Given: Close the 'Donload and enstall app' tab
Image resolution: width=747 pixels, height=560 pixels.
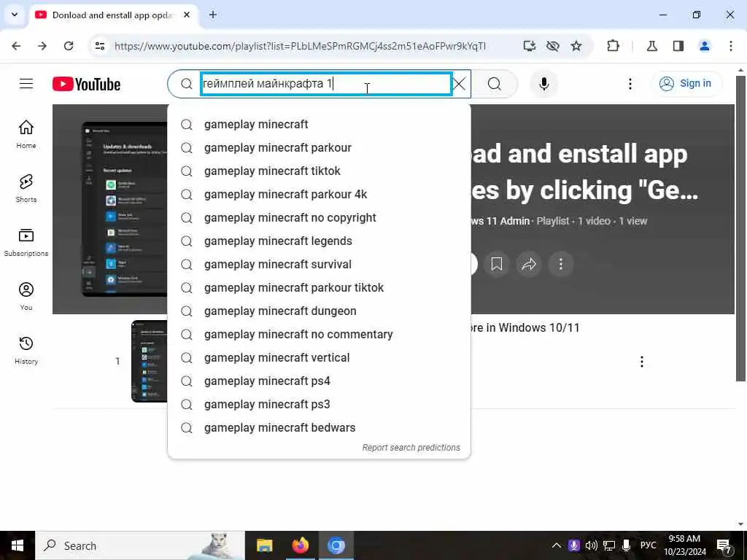Looking at the screenshot, I should point(187,15).
